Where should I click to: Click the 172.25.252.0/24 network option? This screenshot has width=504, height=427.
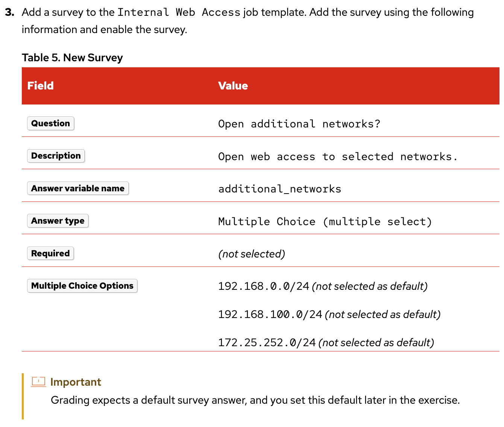click(x=267, y=343)
